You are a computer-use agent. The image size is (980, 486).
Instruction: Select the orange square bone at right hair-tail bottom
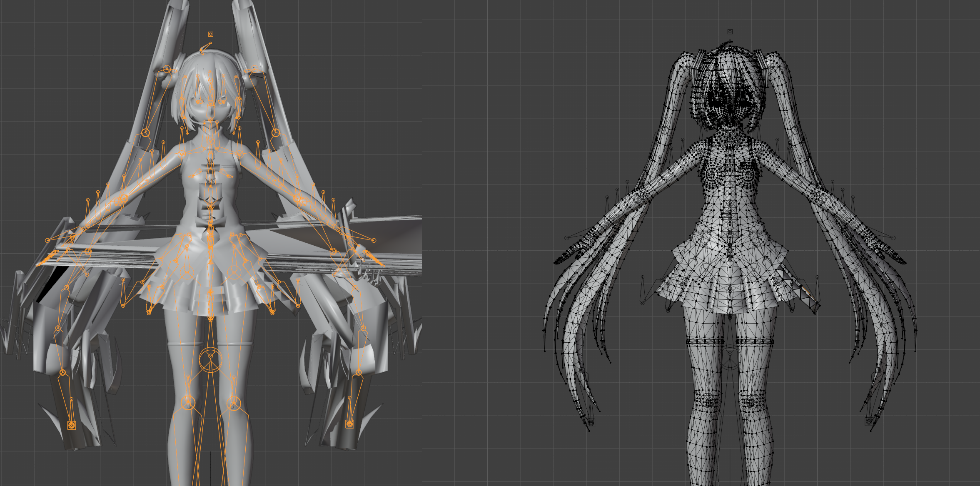point(350,424)
